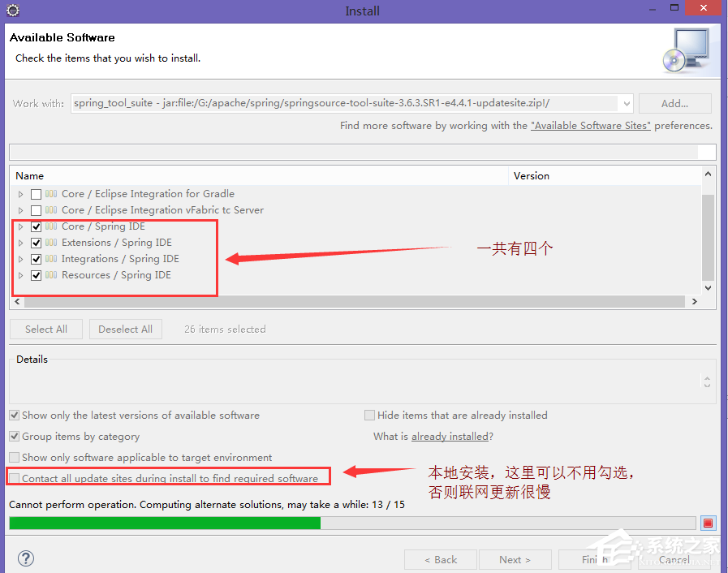
Task: Enable Hide items that are already installed
Action: pos(370,415)
